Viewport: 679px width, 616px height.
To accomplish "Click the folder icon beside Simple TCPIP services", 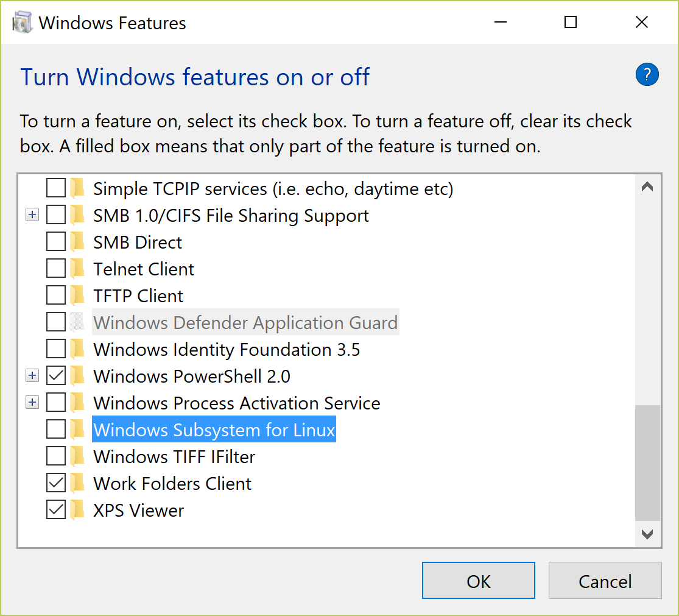I will coord(77,188).
